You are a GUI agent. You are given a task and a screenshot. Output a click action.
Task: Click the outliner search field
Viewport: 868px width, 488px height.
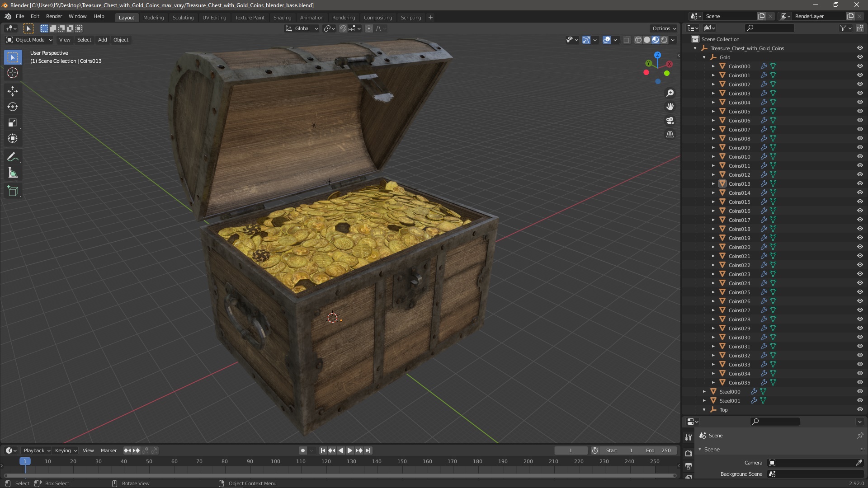[769, 28]
